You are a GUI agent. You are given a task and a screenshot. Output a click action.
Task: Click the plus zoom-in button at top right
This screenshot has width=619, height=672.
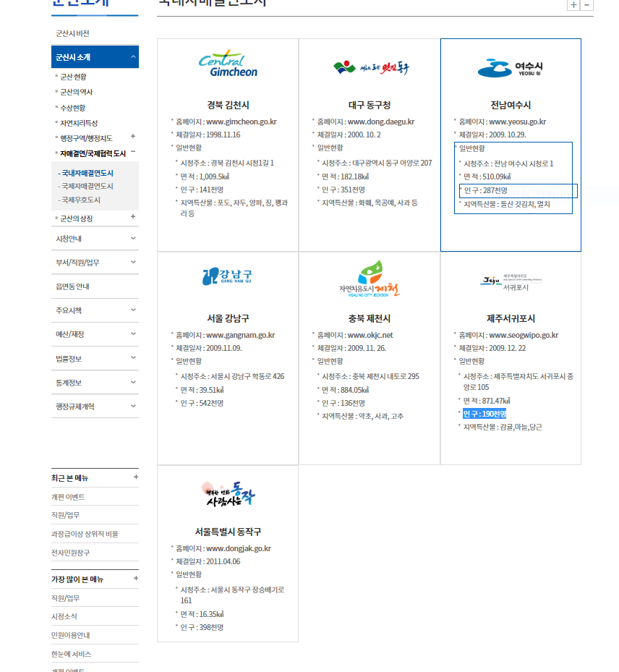click(573, 5)
